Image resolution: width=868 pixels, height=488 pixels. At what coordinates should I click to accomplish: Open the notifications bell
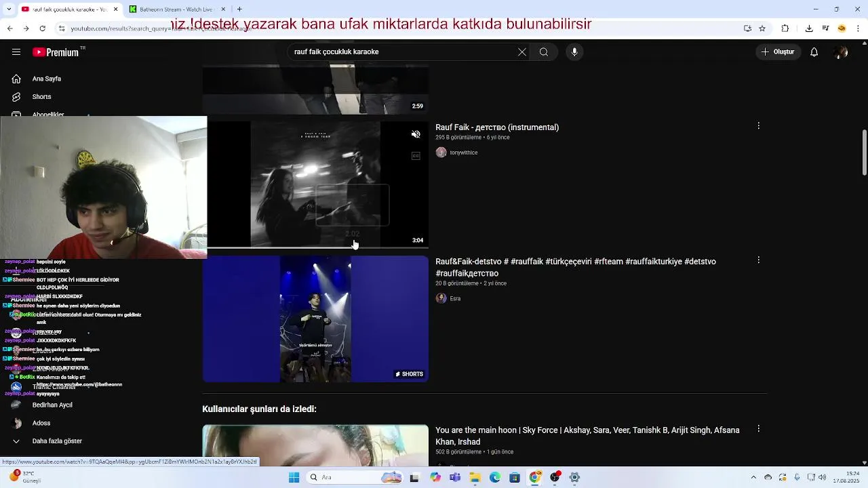tap(814, 52)
